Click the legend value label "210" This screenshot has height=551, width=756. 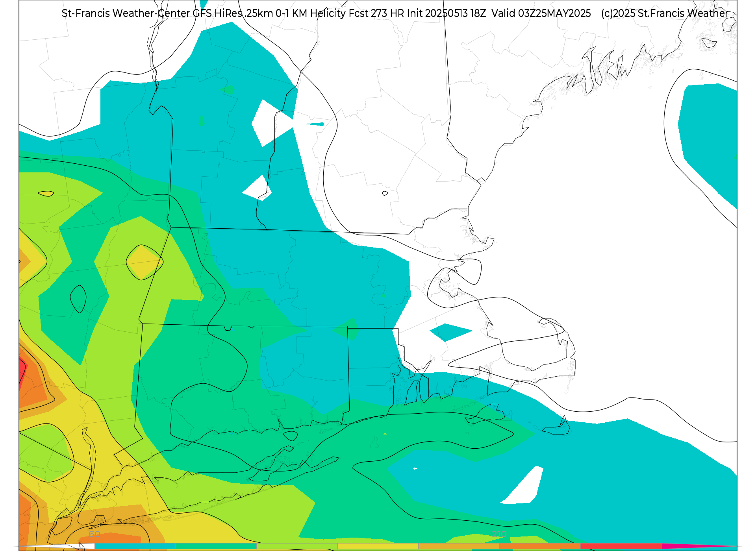tap(499, 534)
